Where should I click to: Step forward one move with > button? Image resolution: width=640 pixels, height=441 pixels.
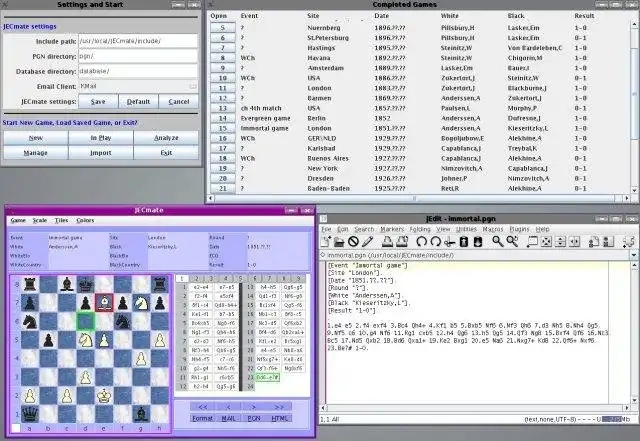(x=253, y=407)
